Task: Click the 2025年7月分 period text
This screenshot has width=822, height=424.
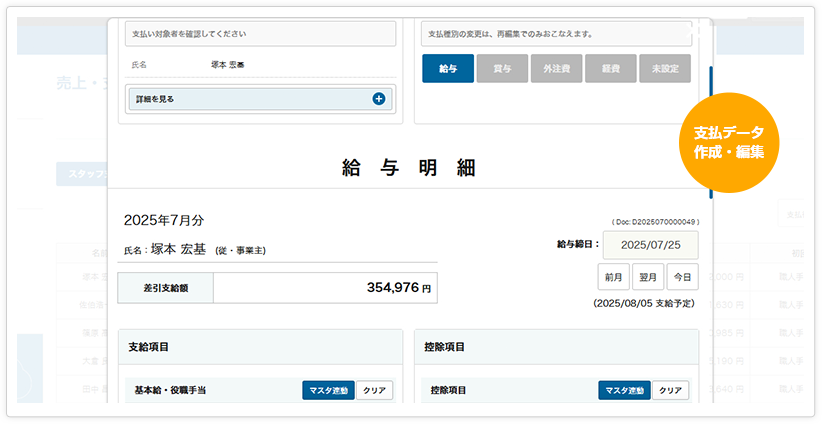Action: 164,221
